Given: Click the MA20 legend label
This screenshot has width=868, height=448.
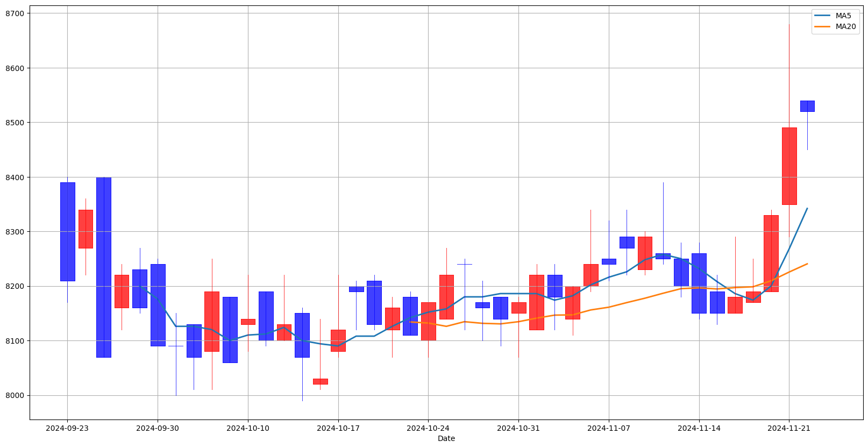Looking at the screenshot, I should coord(845,26).
